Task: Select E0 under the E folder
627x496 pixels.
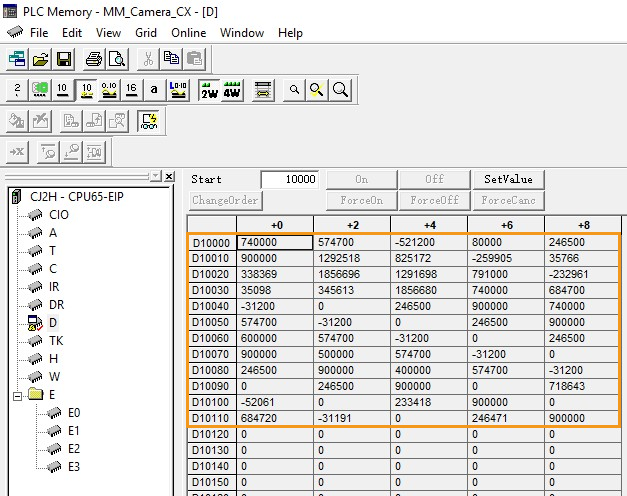Action: pyautogui.click(x=74, y=412)
